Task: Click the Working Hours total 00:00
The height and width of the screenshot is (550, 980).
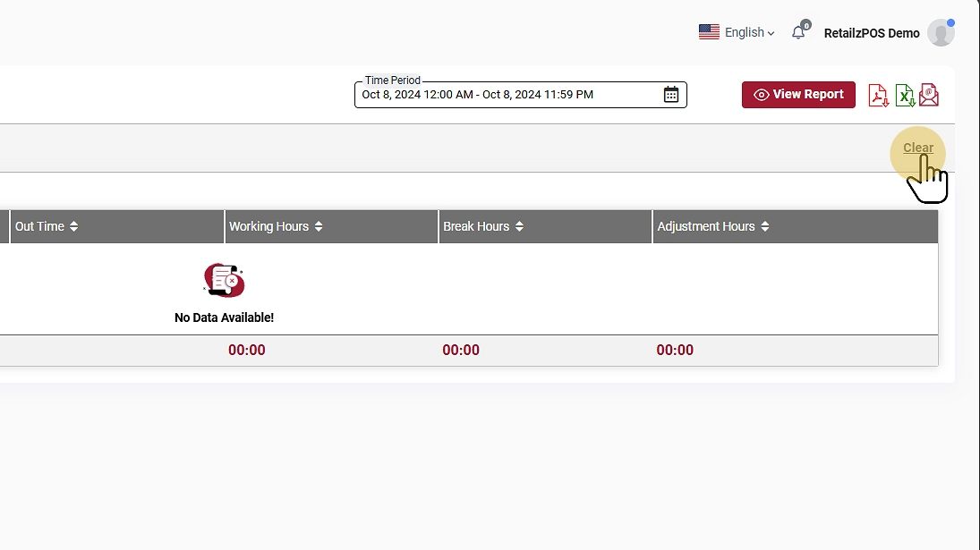Action: 246,351
